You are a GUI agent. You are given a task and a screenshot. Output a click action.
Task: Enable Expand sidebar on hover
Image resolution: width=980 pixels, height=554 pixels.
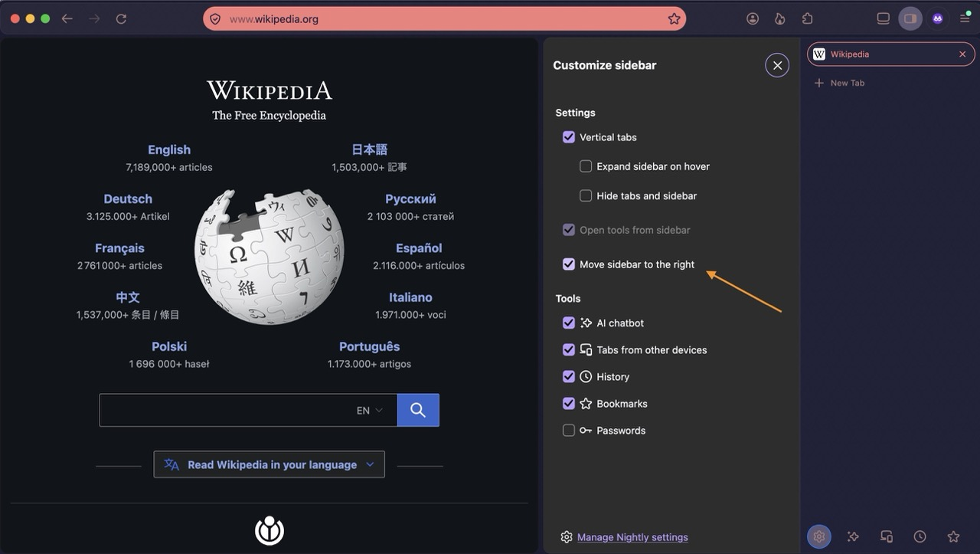pyautogui.click(x=586, y=166)
